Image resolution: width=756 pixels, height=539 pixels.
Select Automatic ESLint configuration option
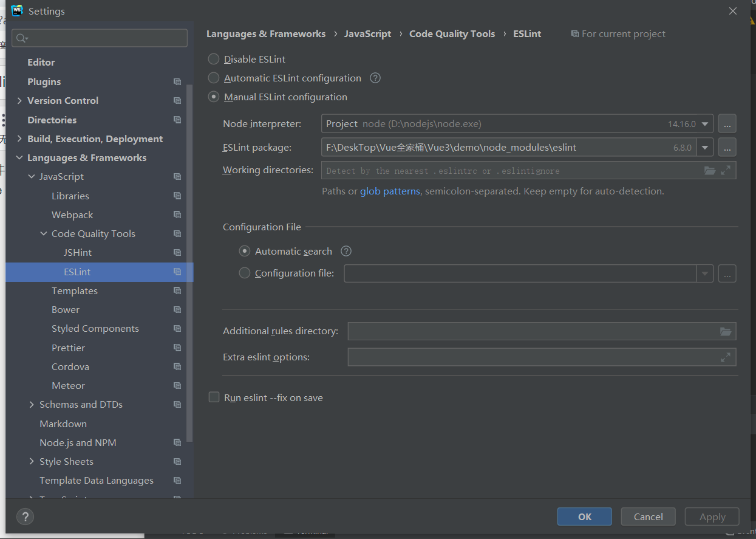pos(214,78)
